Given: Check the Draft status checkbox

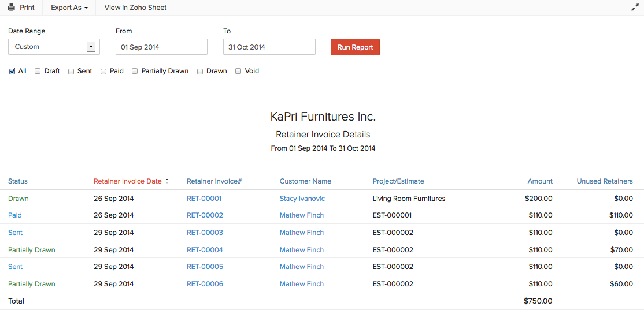Looking at the screenshot, I should [38, 72].
